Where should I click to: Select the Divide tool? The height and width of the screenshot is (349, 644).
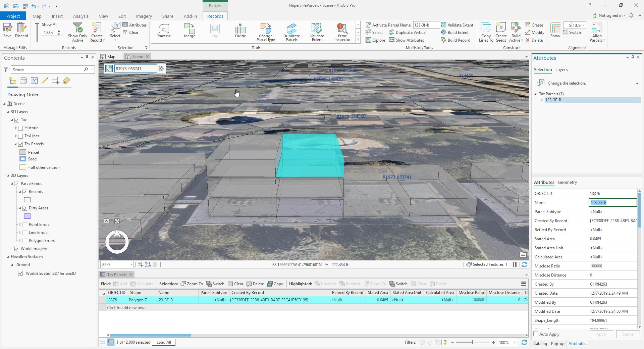click(x=240, y=31)
